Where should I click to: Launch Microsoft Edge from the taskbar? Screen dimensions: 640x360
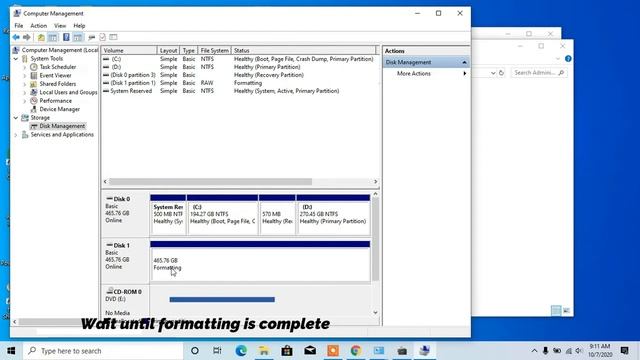tap(241, 351)
